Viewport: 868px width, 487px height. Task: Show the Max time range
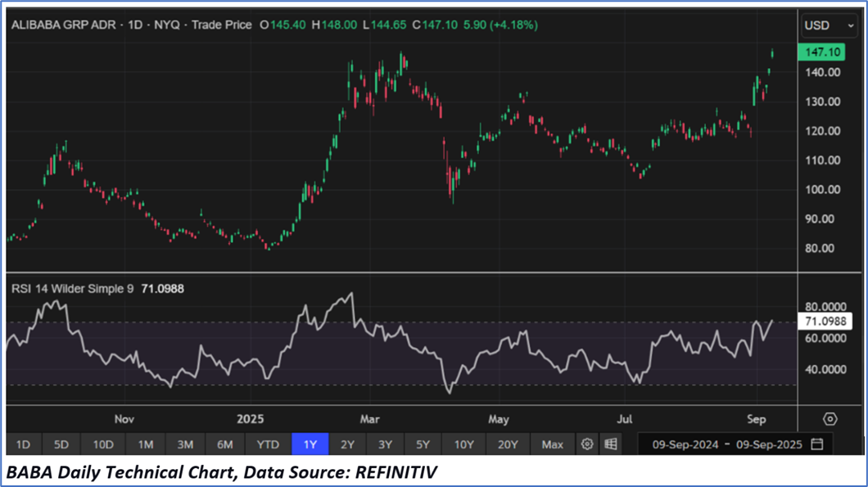[552, 444]
